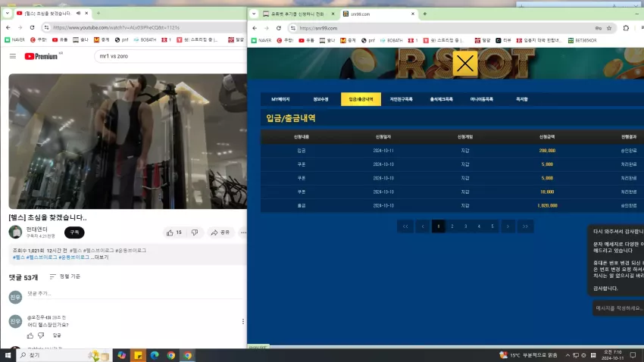Open BET365KOR bookmark

coord(583,40)
